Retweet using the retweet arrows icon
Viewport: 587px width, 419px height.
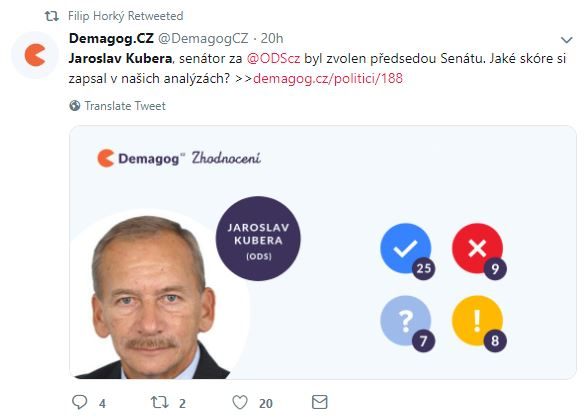pyautogui.click(x=159, y=403)
